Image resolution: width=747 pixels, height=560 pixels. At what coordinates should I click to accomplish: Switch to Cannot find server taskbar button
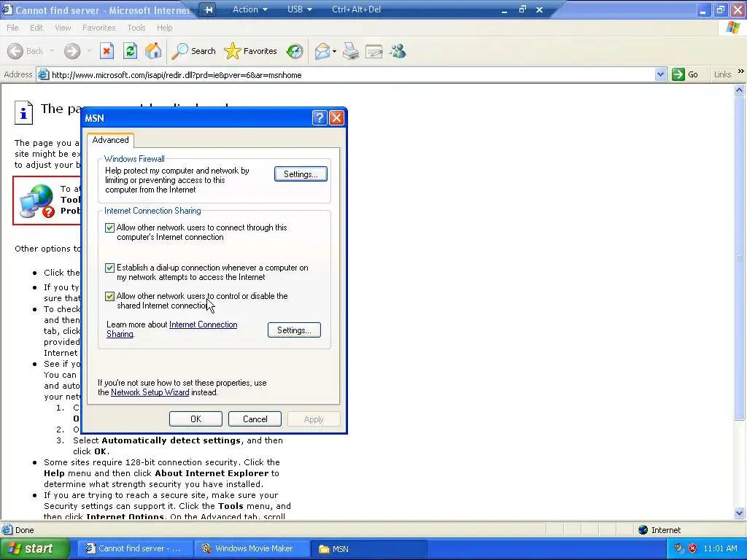135,548
